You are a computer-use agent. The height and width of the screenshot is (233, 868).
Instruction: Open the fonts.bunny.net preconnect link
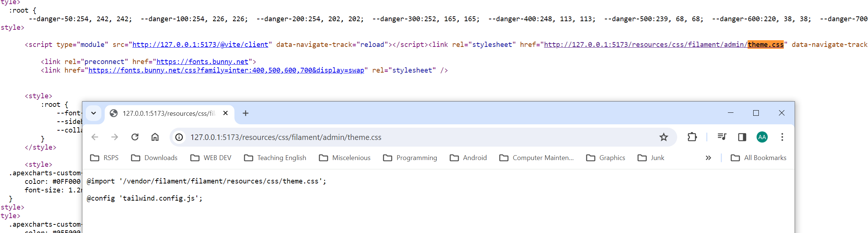click(202, 62)
